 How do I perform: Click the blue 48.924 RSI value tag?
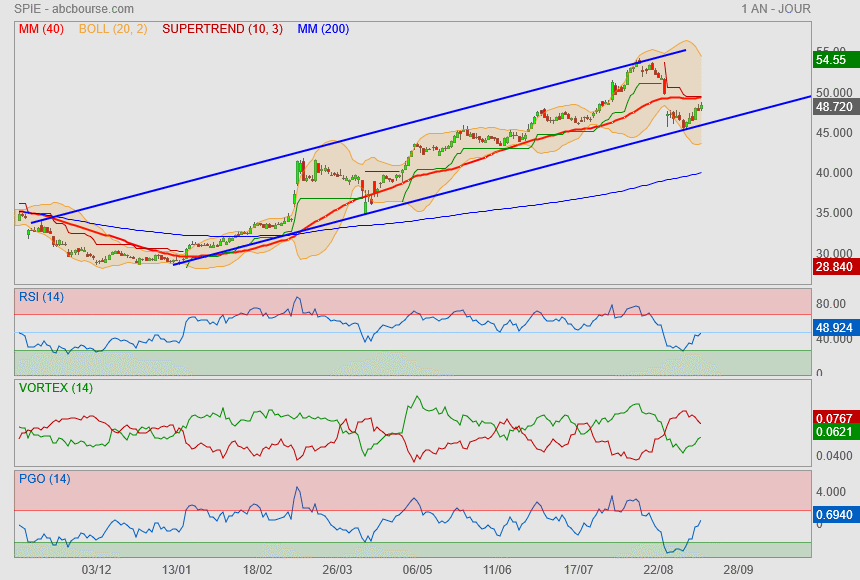click(833, 327)
